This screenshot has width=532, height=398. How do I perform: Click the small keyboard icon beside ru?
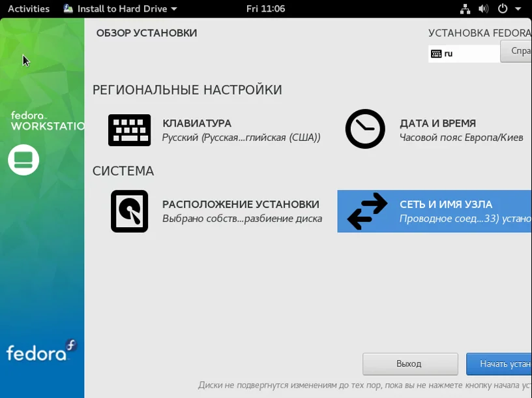click(x=436, y=54)
